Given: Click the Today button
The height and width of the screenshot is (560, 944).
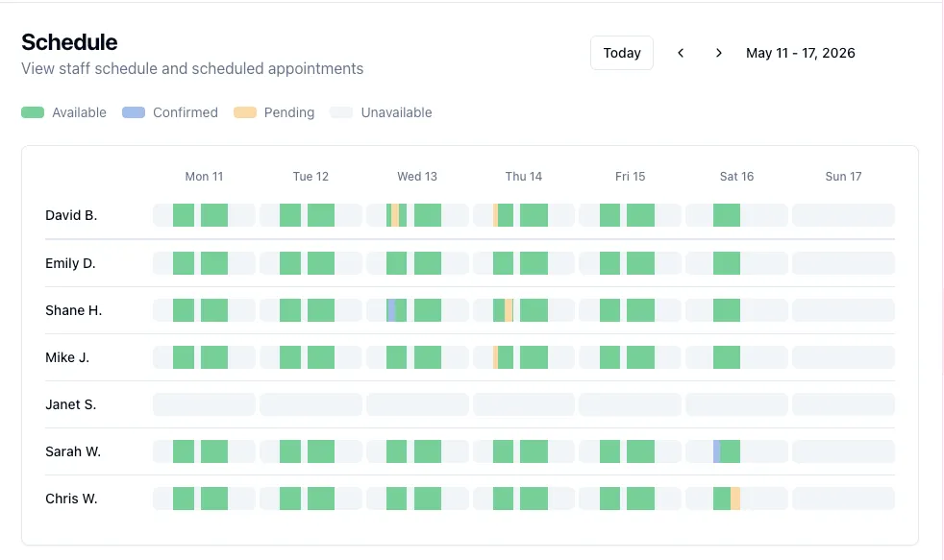Looking at the screenshot, I should click(x=621, y=53).
